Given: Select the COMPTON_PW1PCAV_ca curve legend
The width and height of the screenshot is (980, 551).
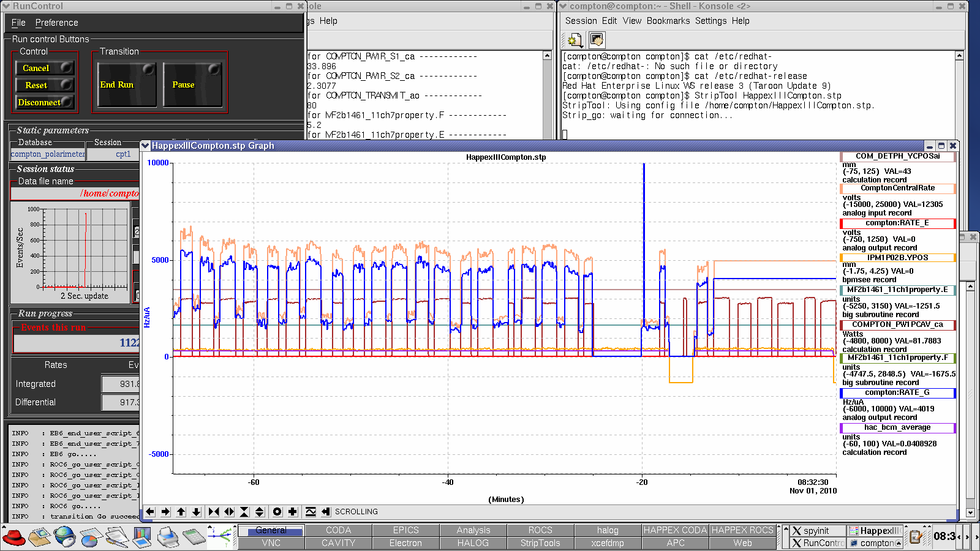Looking at the screenshot, I should [x=897, y=325].
